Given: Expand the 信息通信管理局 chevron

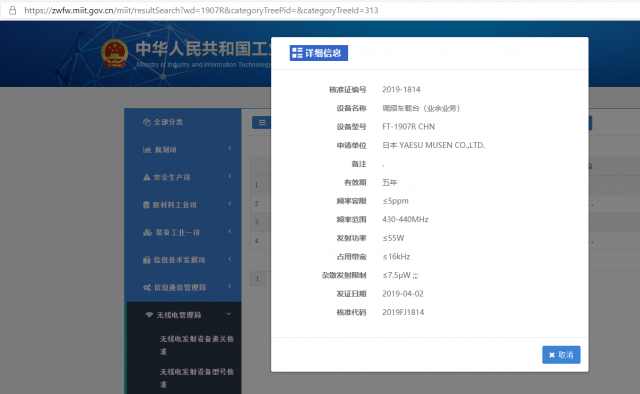Looking at the screenshot, I should click(x=230, y=287).
